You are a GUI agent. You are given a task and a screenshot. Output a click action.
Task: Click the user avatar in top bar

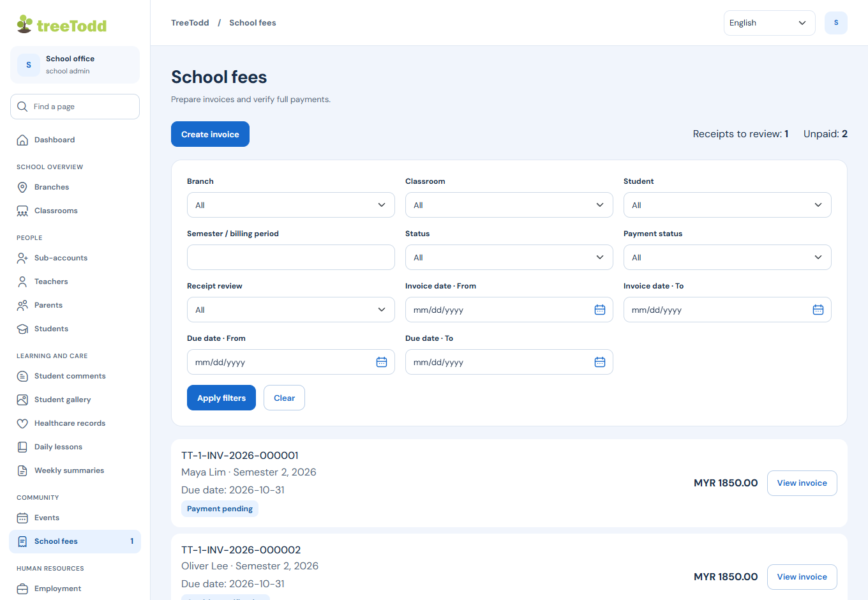836,23
